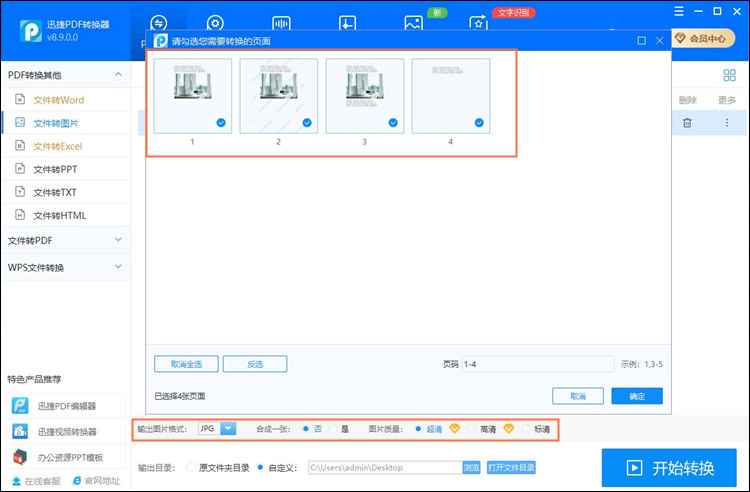Screen dimensions: 750x492
Task: Select the page 4 thumbnail
Action: (451, 96)
